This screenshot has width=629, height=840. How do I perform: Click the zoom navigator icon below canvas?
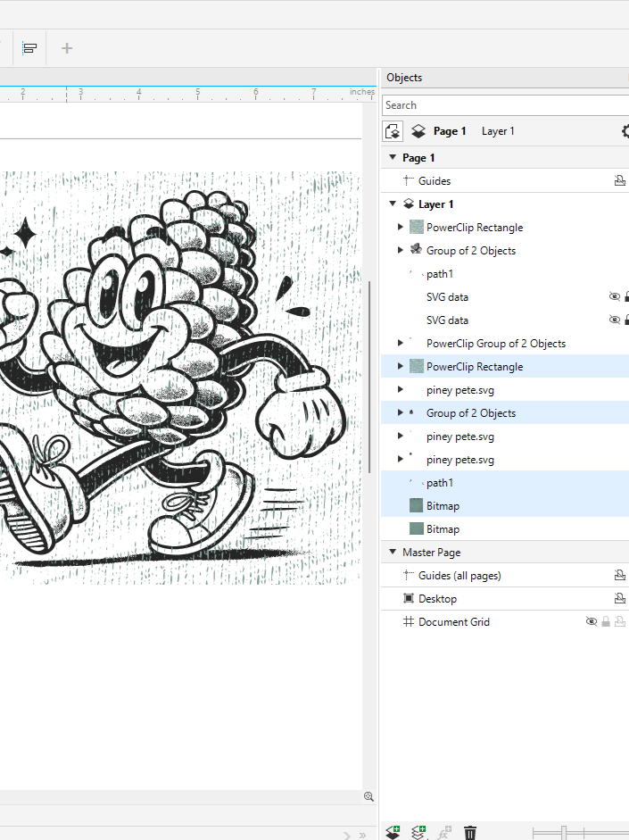pyautogui.click(x=368, y=796)
